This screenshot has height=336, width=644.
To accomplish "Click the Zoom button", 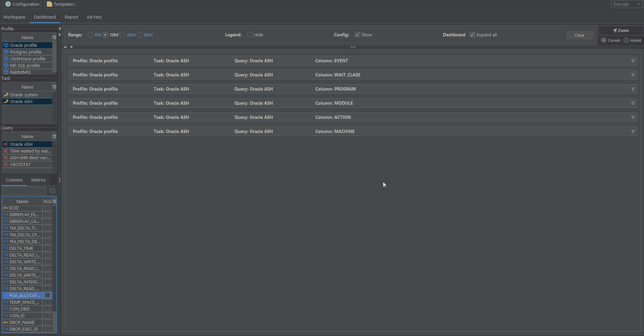I will pyautogui.click(x=621, y=30).
